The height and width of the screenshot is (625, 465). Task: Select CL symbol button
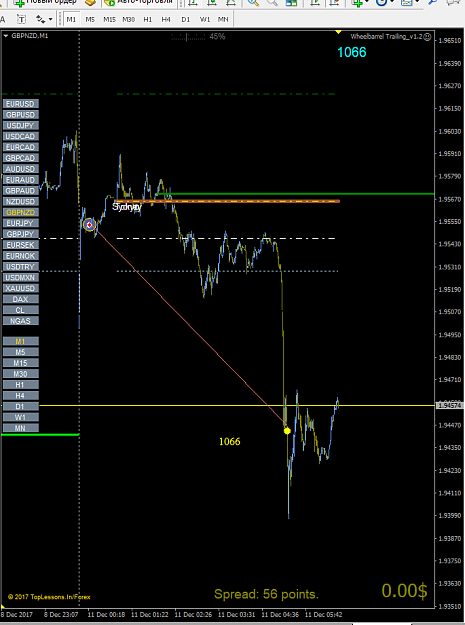click(21, 310)
